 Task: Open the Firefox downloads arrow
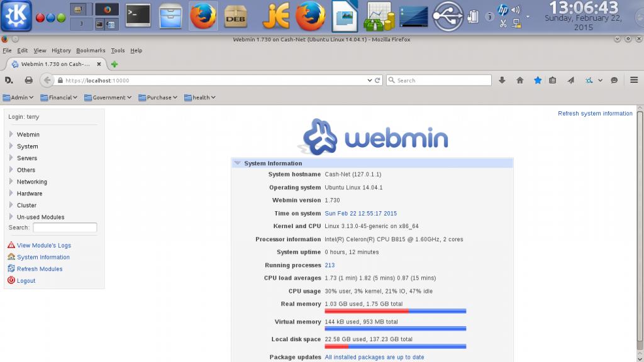[502, 80]
